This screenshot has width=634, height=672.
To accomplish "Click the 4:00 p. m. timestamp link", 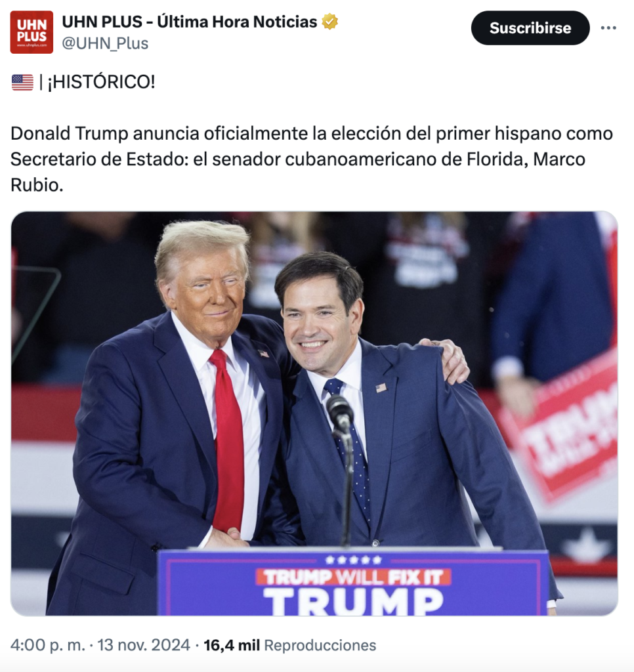I will (48, 645).
